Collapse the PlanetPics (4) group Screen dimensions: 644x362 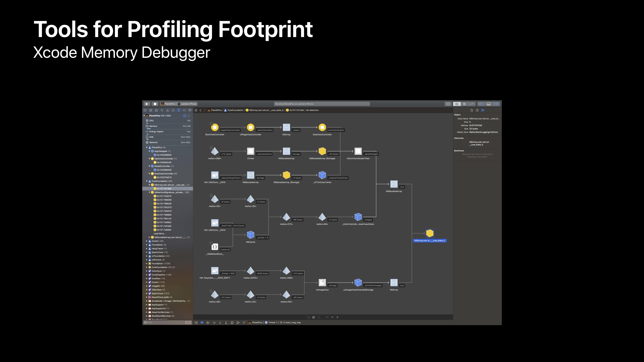(147, 147)
